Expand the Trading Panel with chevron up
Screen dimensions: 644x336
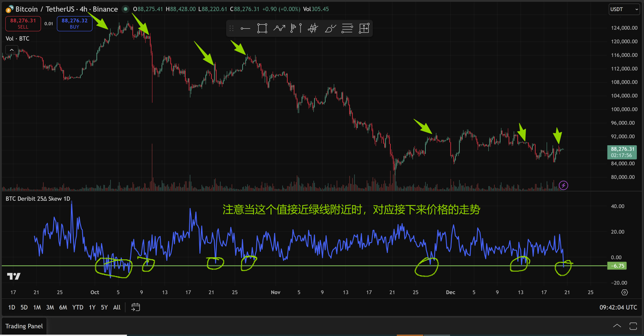[x=617, y=326]
